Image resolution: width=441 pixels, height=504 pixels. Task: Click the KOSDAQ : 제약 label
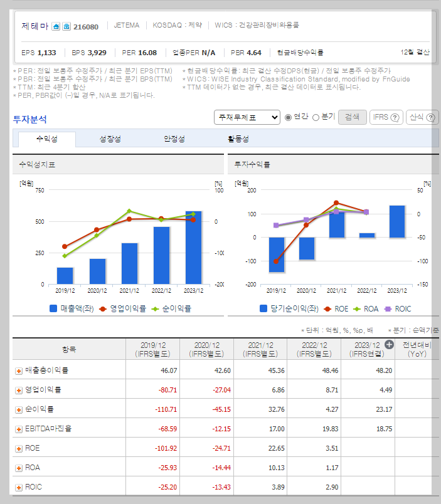pos(178,26)
